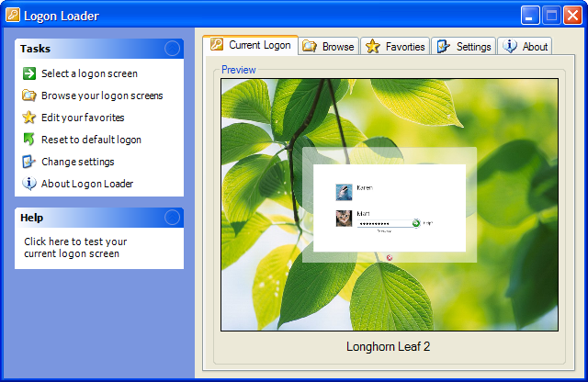
Task: Click the info bubble icon on the About tab
Action: [510, 46]
